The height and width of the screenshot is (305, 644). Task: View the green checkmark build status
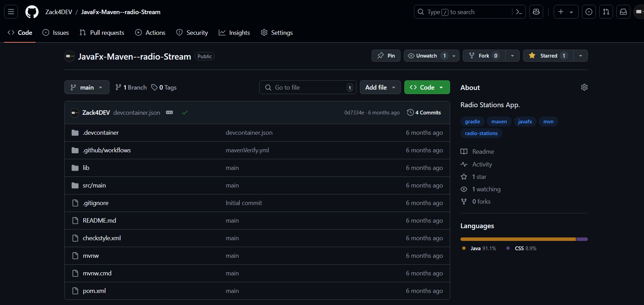pyautogui.click(x=185, y=112)
